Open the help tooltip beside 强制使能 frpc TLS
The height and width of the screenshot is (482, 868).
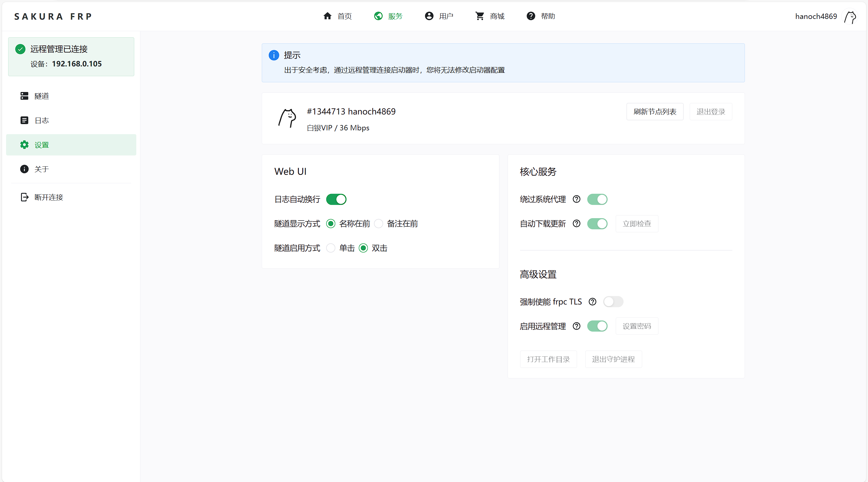pos(592,301)
